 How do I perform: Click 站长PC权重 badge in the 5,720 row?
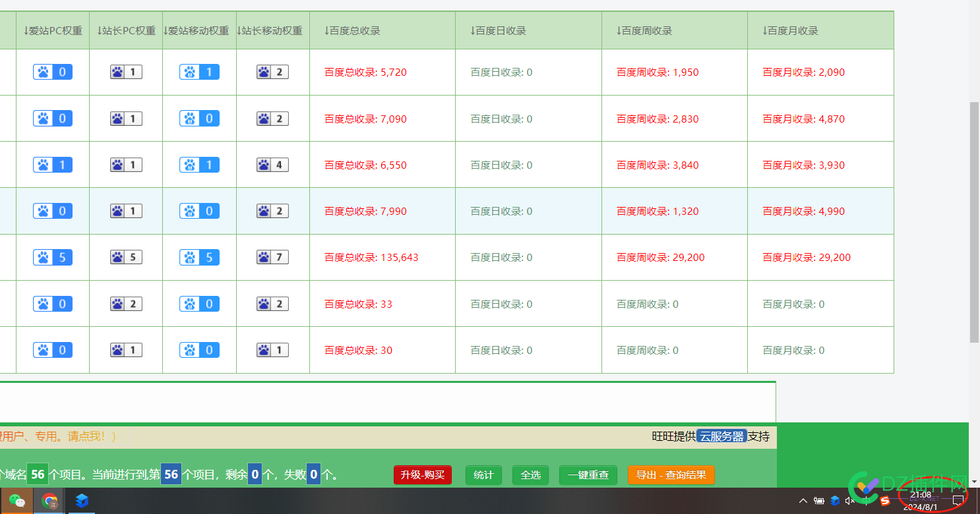pos(126,72)
